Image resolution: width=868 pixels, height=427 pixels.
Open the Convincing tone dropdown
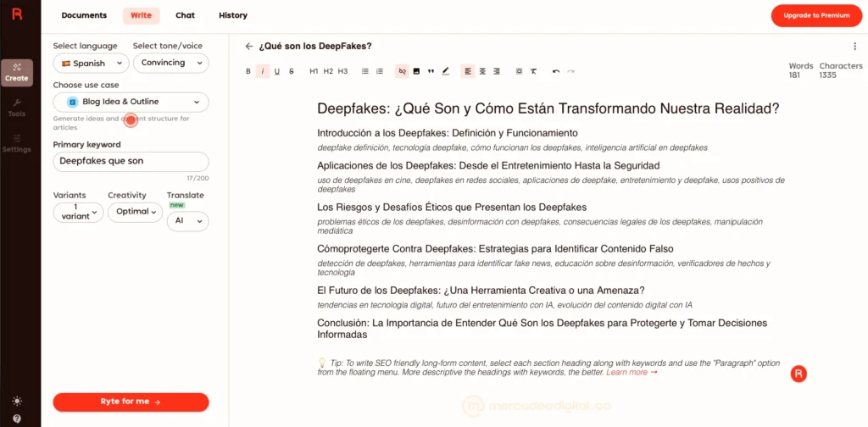pyautogui.click(x=171, y=63)
